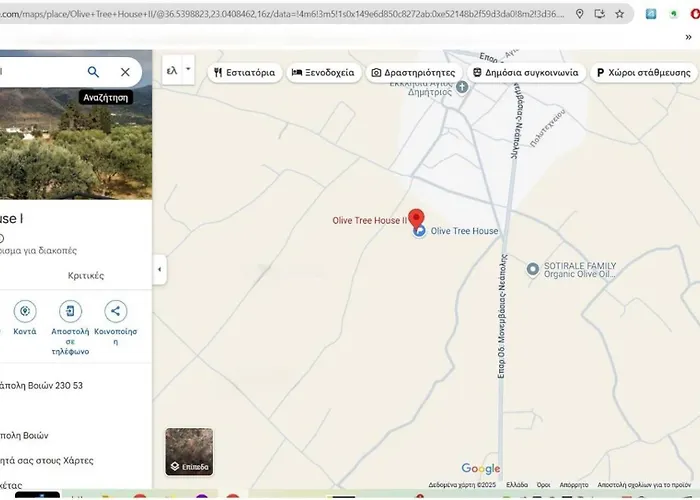Open the ελ language dropdown

(x=177, y=70)
